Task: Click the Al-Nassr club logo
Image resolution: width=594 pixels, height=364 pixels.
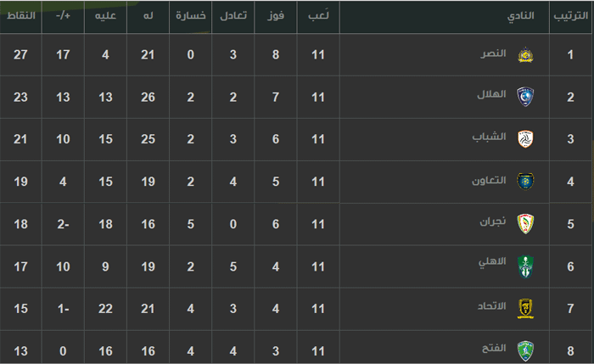Action: click(525, 55)
